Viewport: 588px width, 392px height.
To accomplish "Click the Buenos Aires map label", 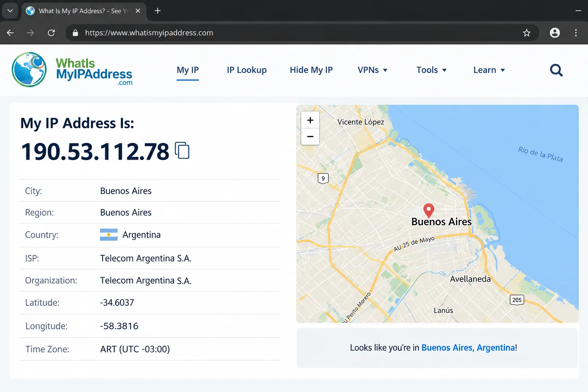I will [441, 222].
